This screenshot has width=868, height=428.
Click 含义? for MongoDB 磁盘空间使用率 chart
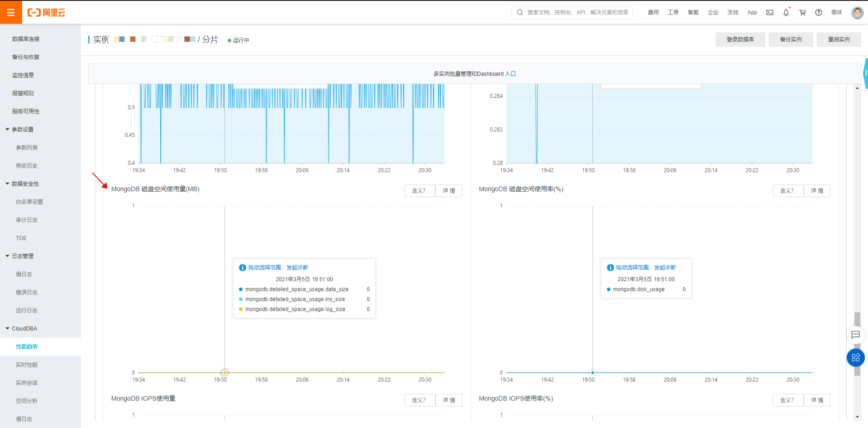point(788,190)
